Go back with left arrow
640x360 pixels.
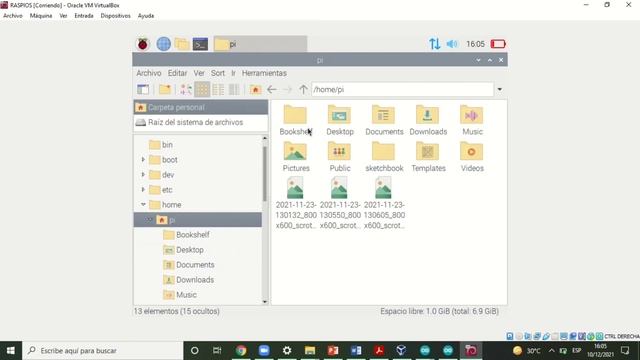tap(271, 89)
